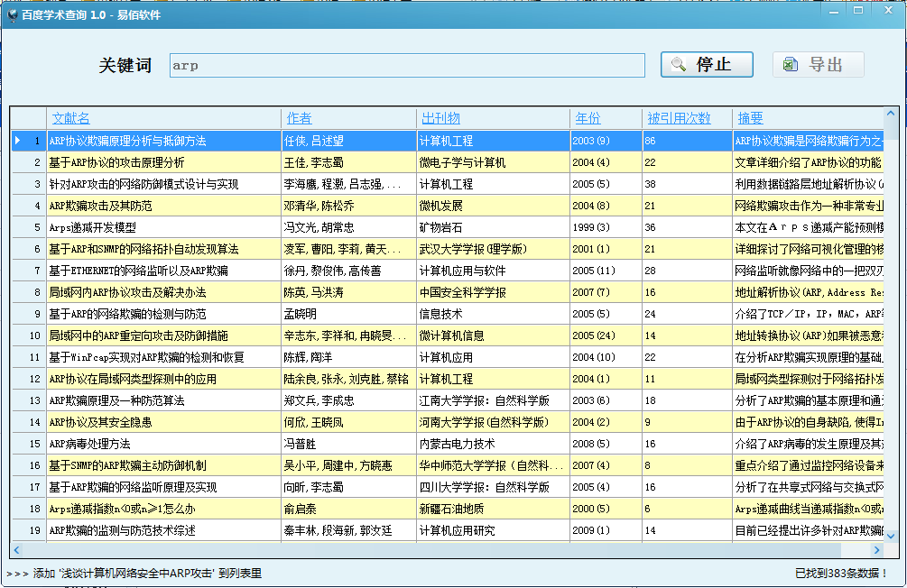Sort by 被引用次数 column header
The image size is (907, 588).
pyautogui.click(x=679, y=118)
